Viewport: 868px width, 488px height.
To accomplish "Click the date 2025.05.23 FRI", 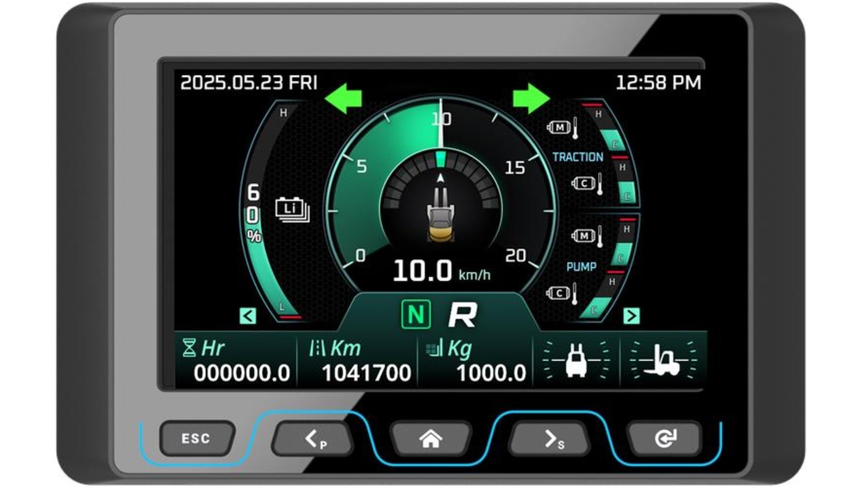I will [249, 83].
